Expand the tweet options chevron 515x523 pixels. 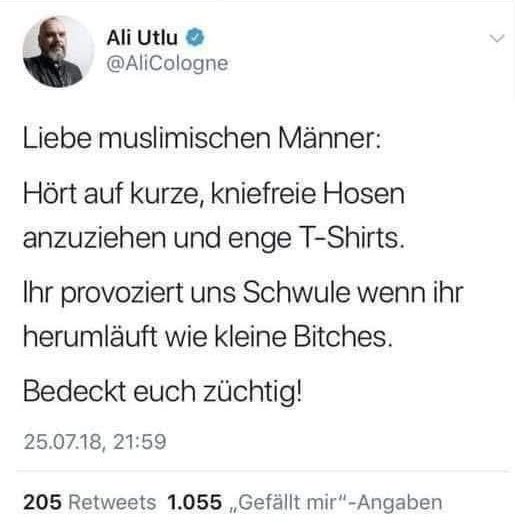[x=497, y=38]
